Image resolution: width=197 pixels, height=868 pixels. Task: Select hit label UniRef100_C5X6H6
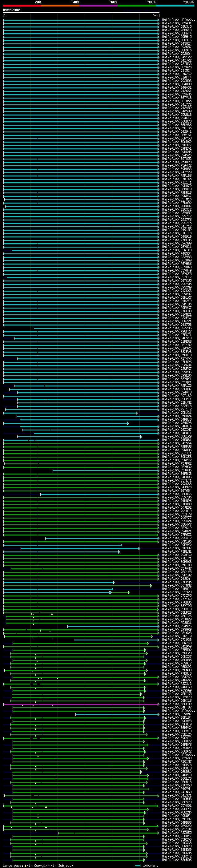click(x=177, y=94)
